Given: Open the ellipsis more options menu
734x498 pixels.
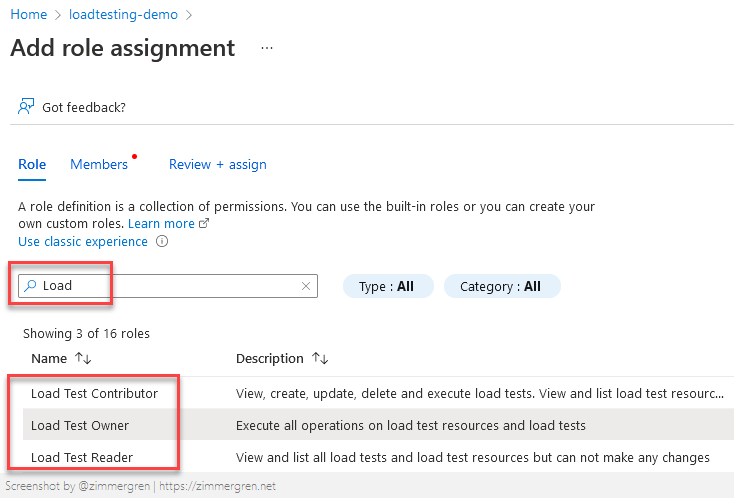Looking at the screenshot, I should tap(266, 48).
